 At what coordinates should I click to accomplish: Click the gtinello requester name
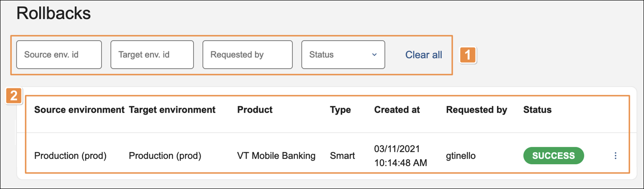tap(461, 156)
